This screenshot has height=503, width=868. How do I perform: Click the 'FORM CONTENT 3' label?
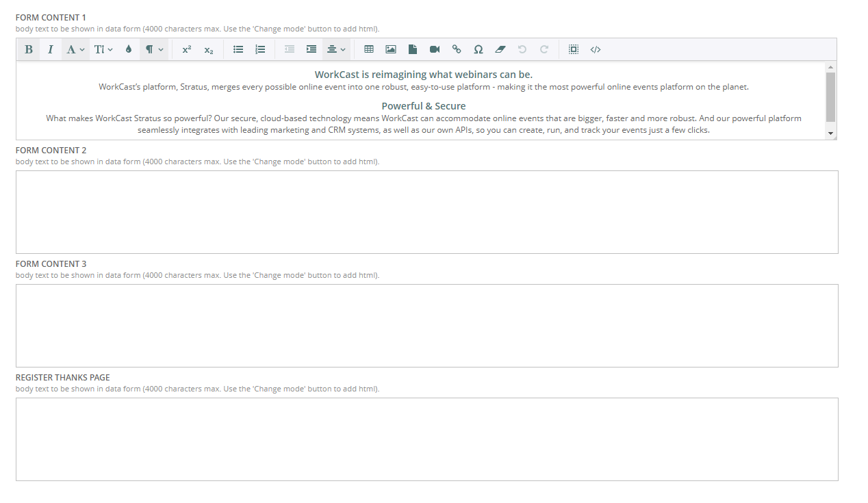click(x=51, y=263)
